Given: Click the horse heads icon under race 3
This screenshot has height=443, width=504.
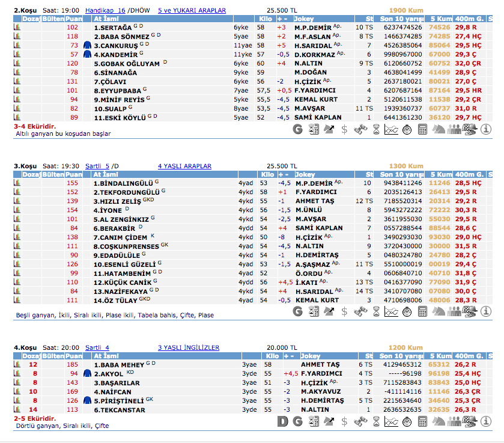Looking at the screenshot, I should [x=438, y=311].
